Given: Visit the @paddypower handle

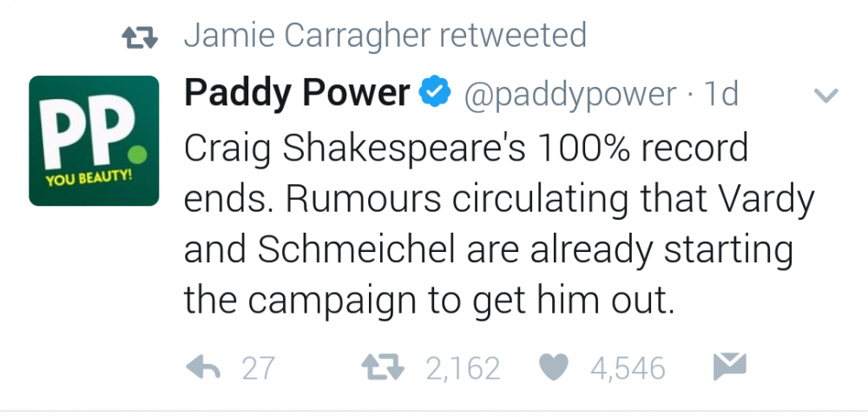Looking at the screenshot, I should (570, 96).
